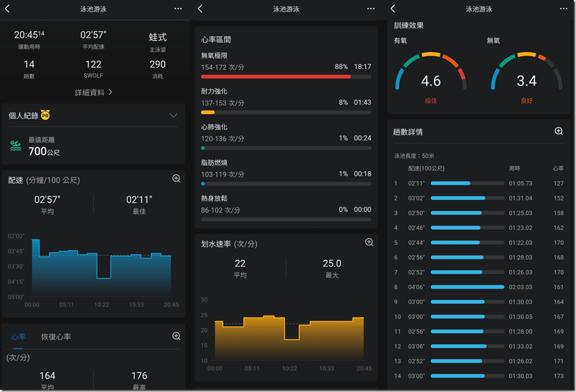
Task: Open 詳細資料 for the swim
Action: pos(93,91)
